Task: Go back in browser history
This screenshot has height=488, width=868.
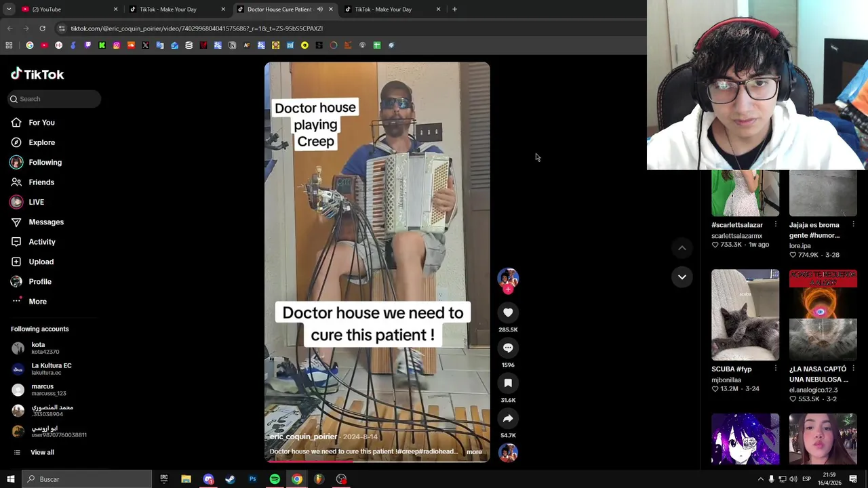Action: pyautogui.click(x=9, y=28)
